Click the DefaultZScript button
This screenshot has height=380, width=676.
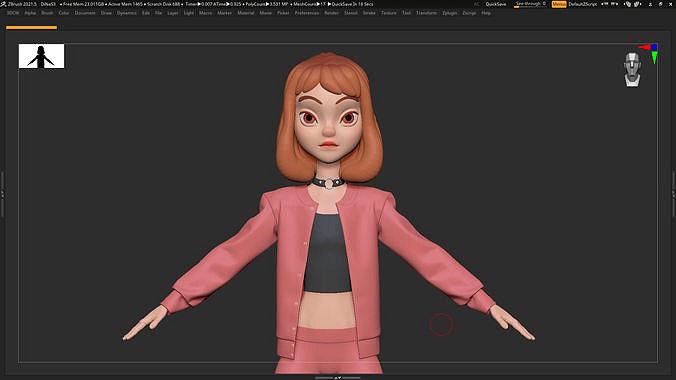(583, 4)
